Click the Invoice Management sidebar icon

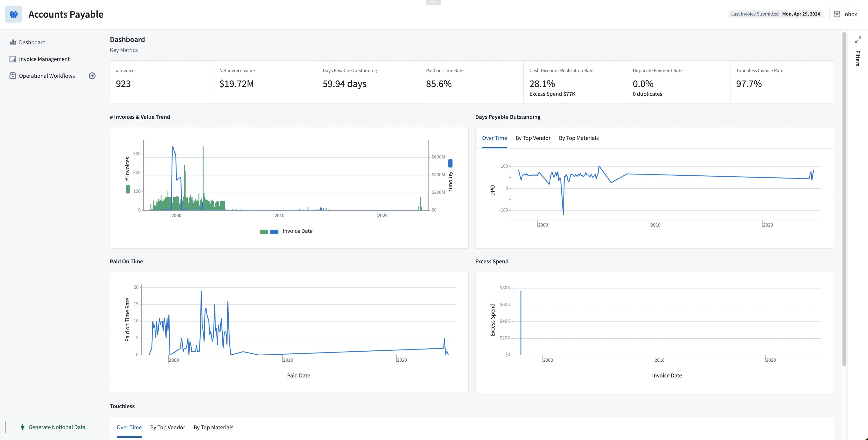[x=13, y=59]
